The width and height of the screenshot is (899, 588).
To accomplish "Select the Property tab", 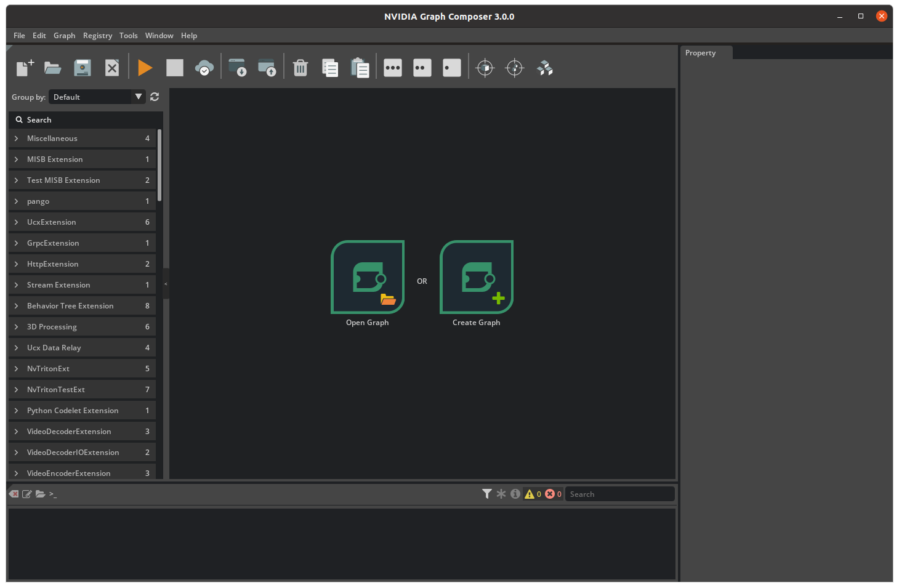I will (x=706, y=53).
